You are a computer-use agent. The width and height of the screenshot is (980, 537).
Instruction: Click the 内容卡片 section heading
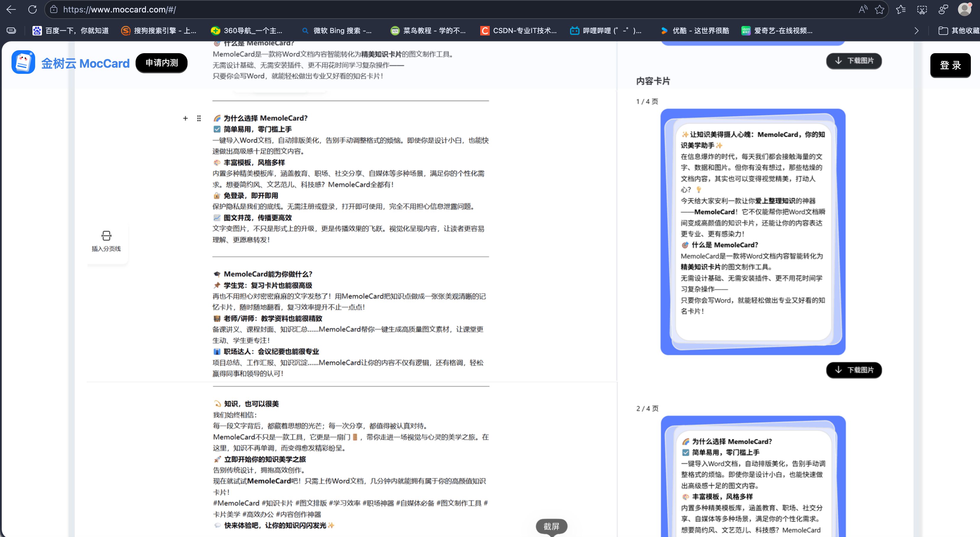tap(653, 81)
